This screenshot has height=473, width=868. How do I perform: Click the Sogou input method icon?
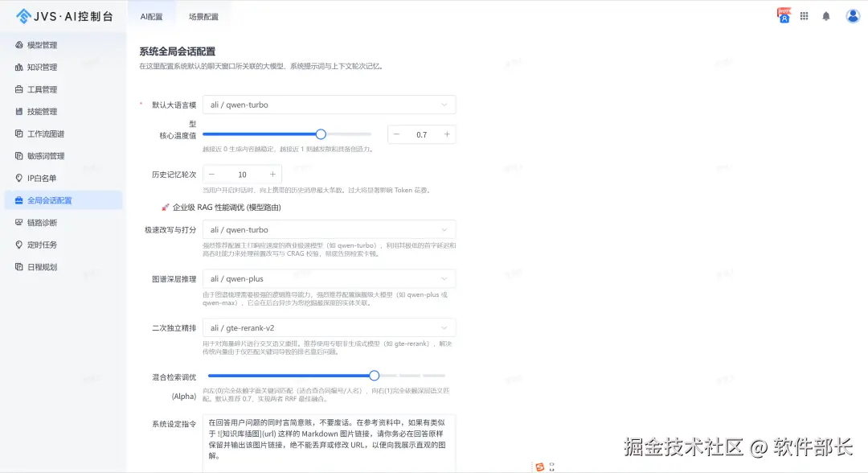click(x=540, y=467)
